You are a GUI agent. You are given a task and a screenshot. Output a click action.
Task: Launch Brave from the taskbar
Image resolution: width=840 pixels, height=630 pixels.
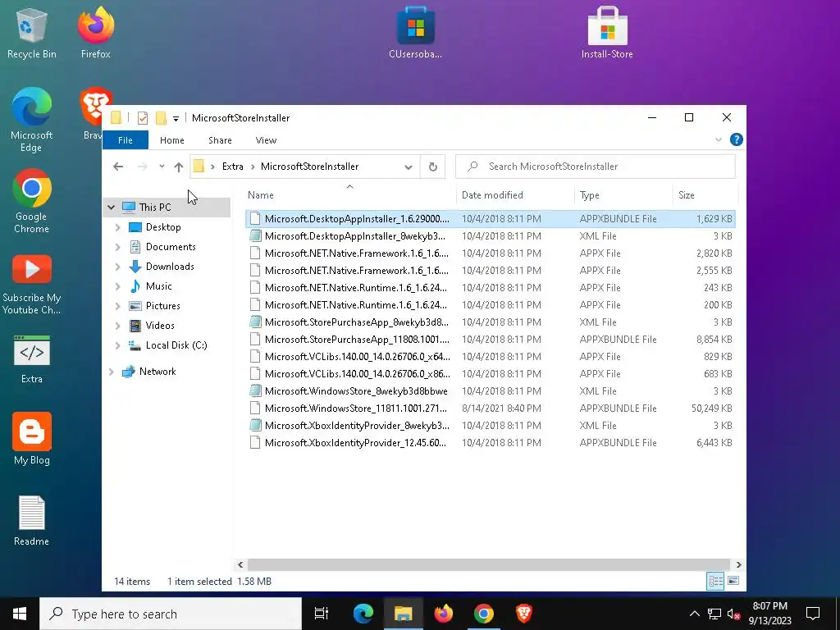point(523,614)
